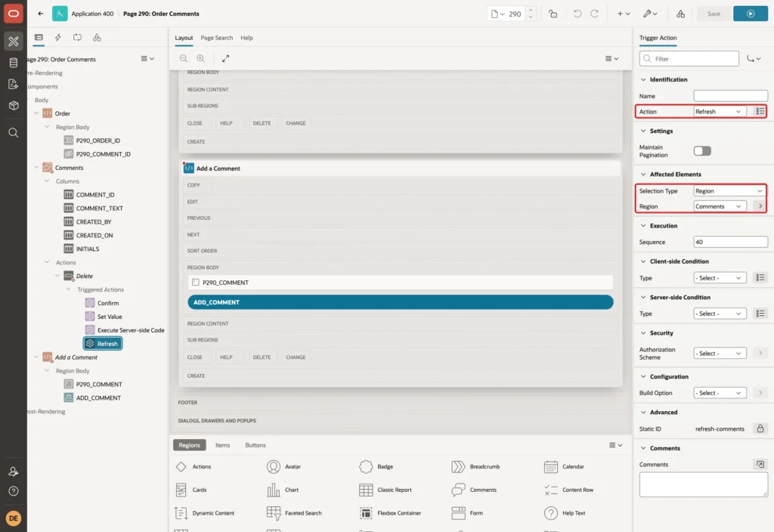This screenshot has width=774, height=532.
Task: Open the Comments code editor icon
Action: (760, 465)
